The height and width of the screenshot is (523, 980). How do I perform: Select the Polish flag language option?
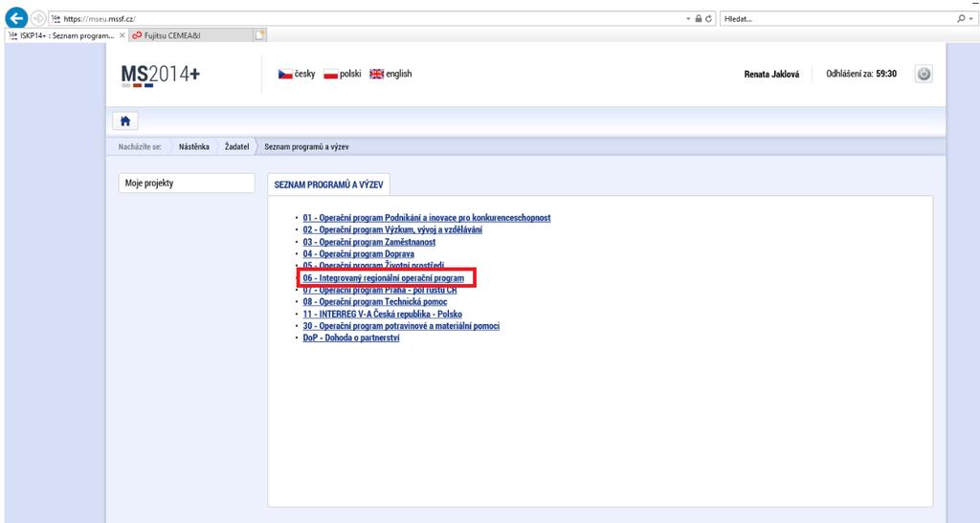pos(343,74)
